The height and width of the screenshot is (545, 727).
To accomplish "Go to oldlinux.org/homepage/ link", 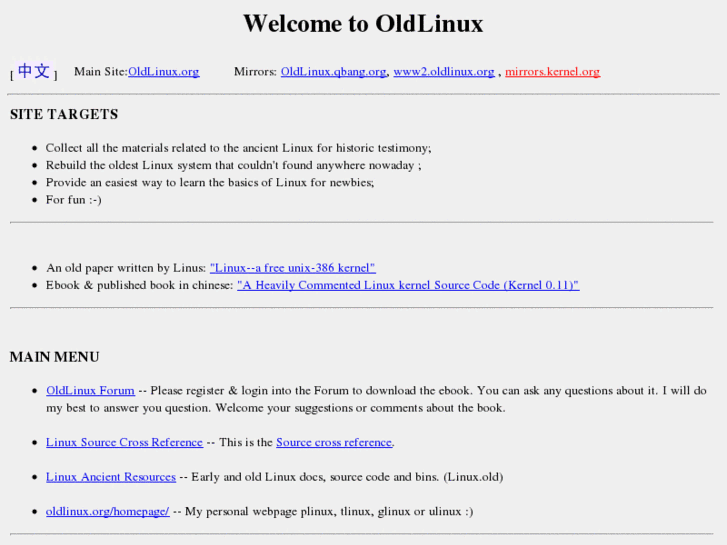I will [x=108, y=512].
